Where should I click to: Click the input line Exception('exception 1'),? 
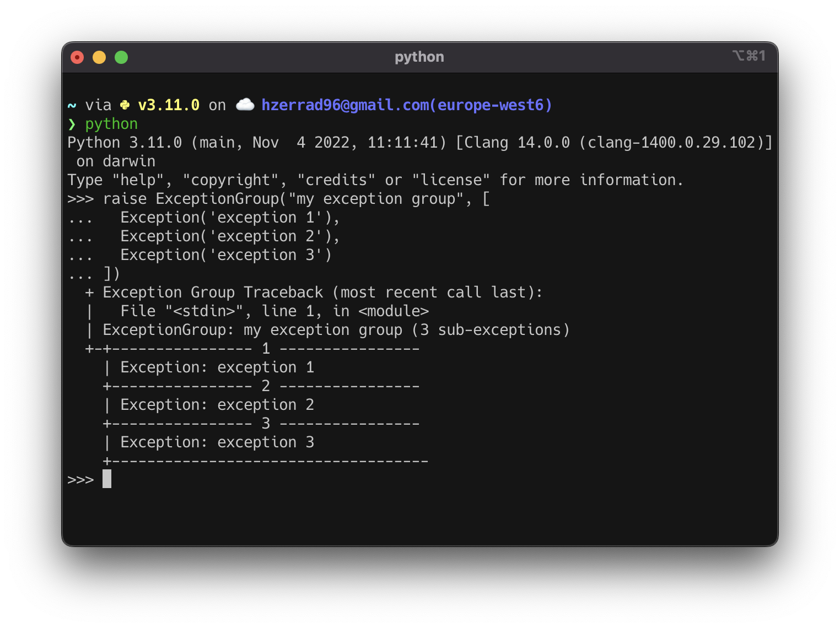coord(203,218)
